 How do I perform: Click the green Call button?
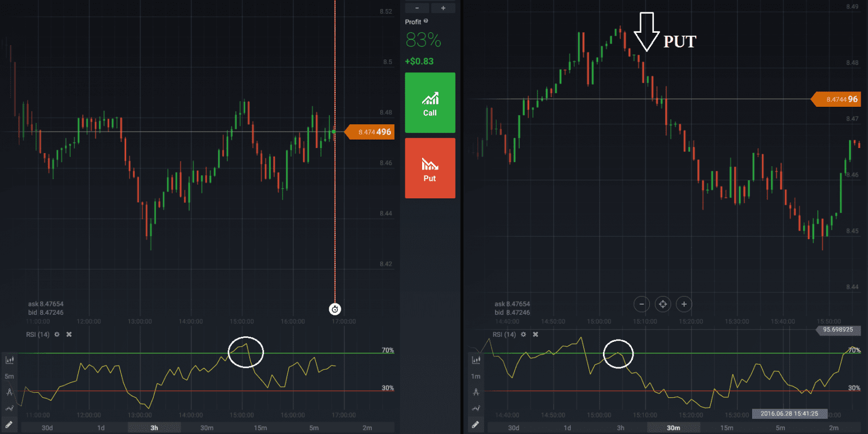click(430, 103)
